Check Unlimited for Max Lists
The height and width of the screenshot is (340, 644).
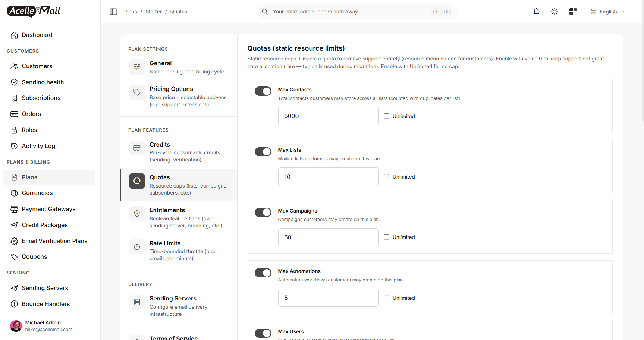[386, 177]
